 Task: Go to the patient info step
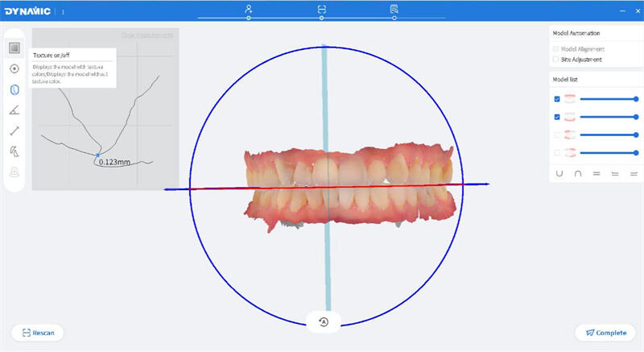click(250, 10)
